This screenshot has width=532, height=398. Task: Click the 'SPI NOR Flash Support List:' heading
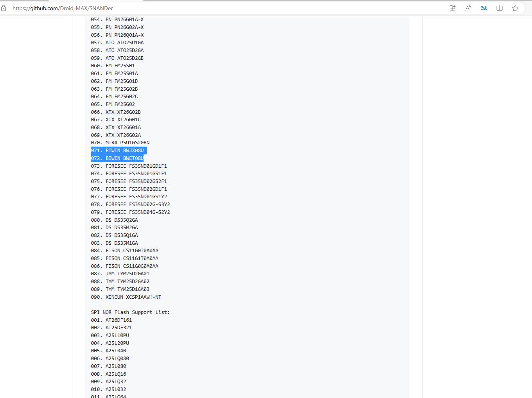tap(130, 312)
